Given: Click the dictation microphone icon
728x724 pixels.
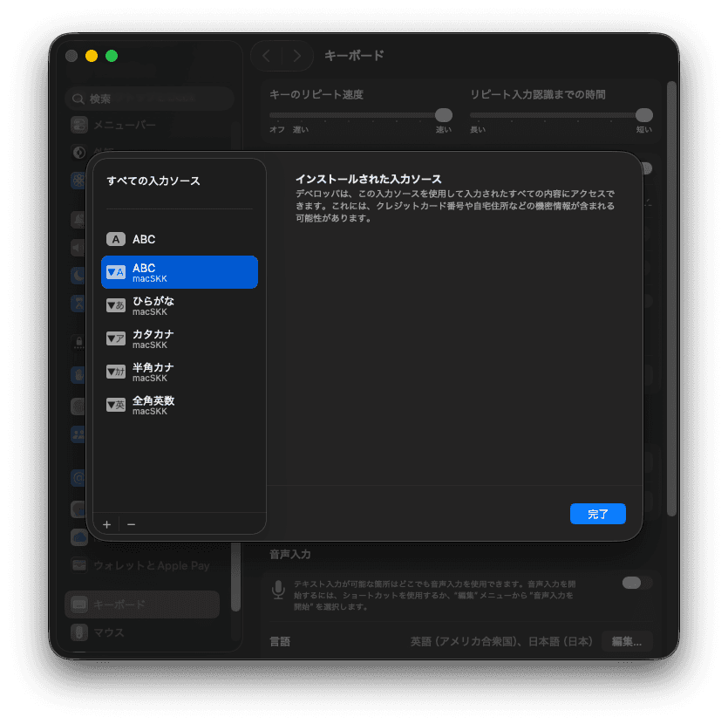Looking at the screenshot, I should click(278, 590).
